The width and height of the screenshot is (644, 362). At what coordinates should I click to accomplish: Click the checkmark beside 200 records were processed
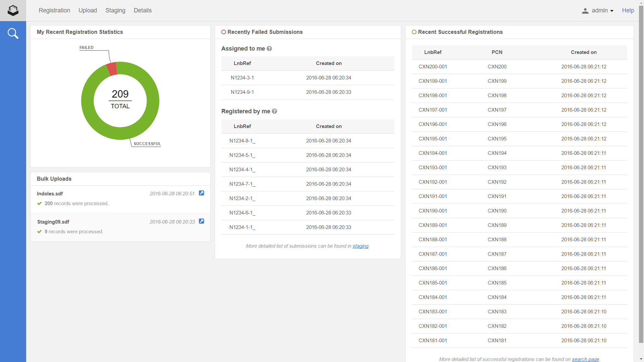[39, 203]
